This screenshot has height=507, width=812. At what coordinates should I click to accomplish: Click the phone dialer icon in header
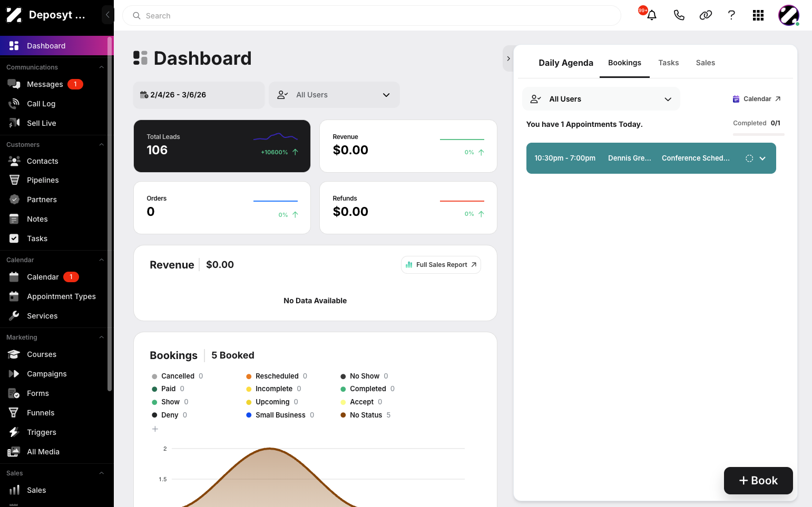tap(679, 15)
